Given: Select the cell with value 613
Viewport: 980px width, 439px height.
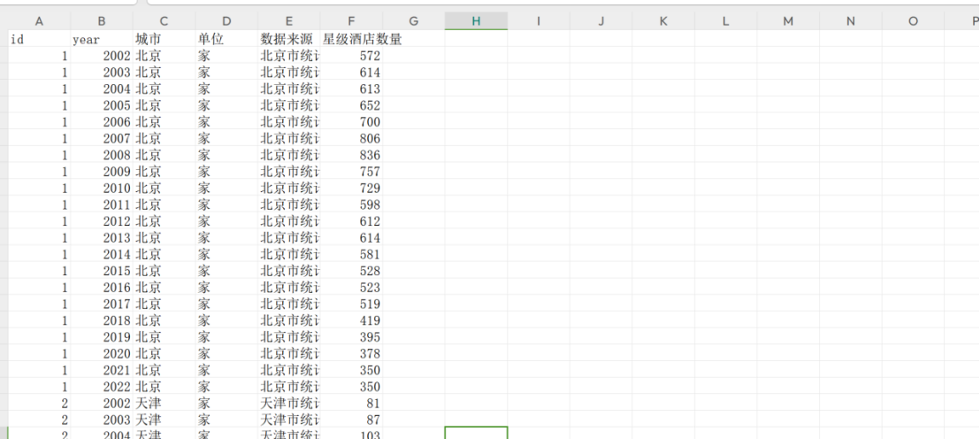Looking at the screenshot, I should pyautogui.click(x=351, y=89).
